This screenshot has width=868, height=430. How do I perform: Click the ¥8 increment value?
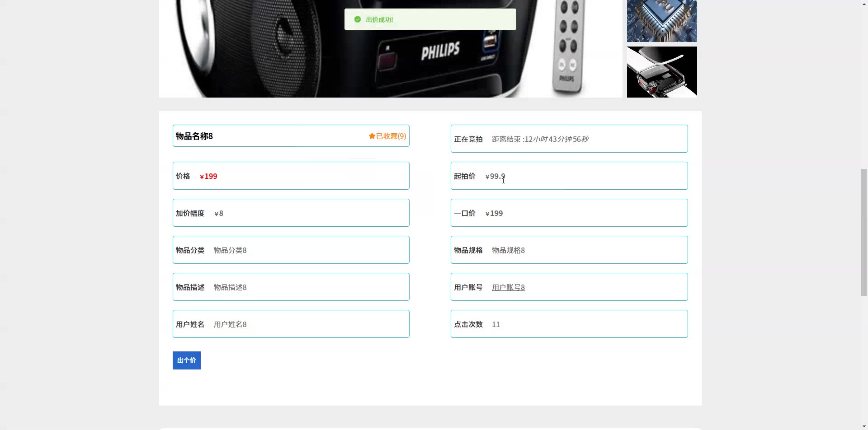click(x=219, y=213)
